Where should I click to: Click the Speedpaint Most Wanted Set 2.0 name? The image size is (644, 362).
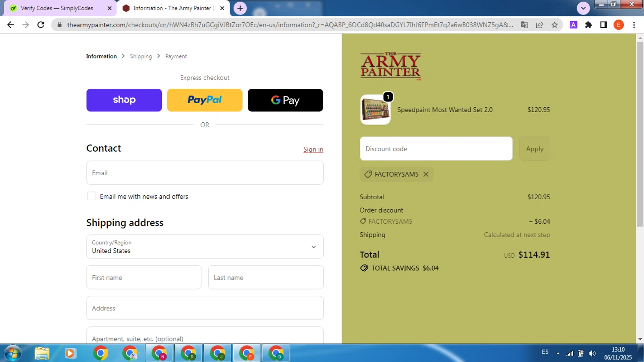[x=445, y=110]
